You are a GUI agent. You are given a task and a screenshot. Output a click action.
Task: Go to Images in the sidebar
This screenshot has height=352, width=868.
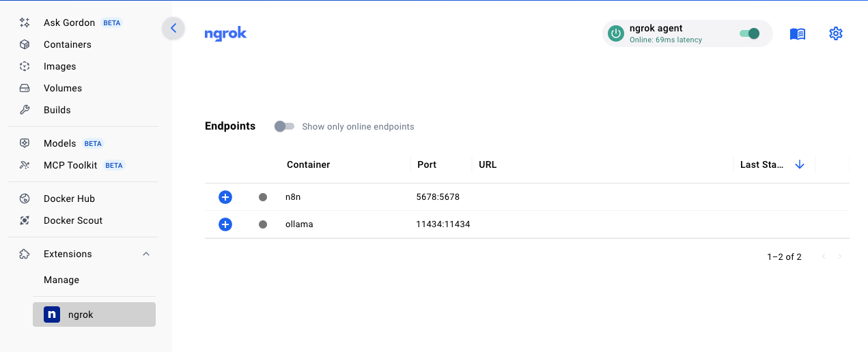click(59, 66)
